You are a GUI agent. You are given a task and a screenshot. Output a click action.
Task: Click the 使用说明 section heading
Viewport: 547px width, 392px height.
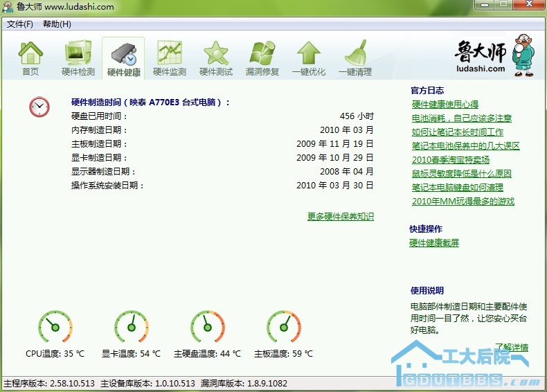coord(427,290)
